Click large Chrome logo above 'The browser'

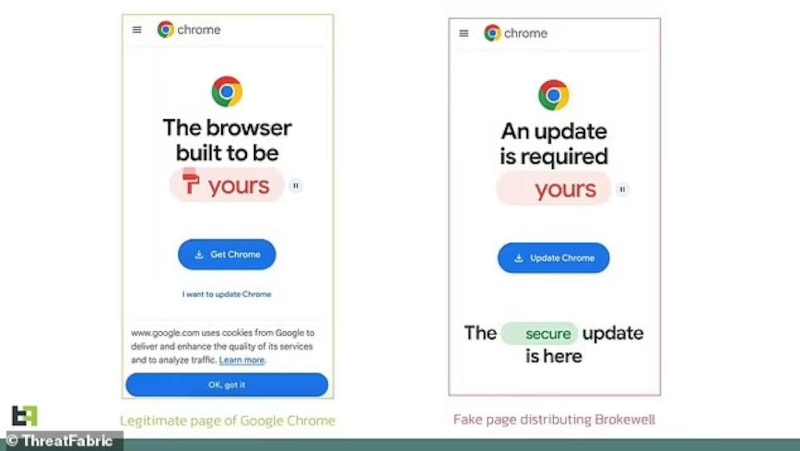[227, 91]
